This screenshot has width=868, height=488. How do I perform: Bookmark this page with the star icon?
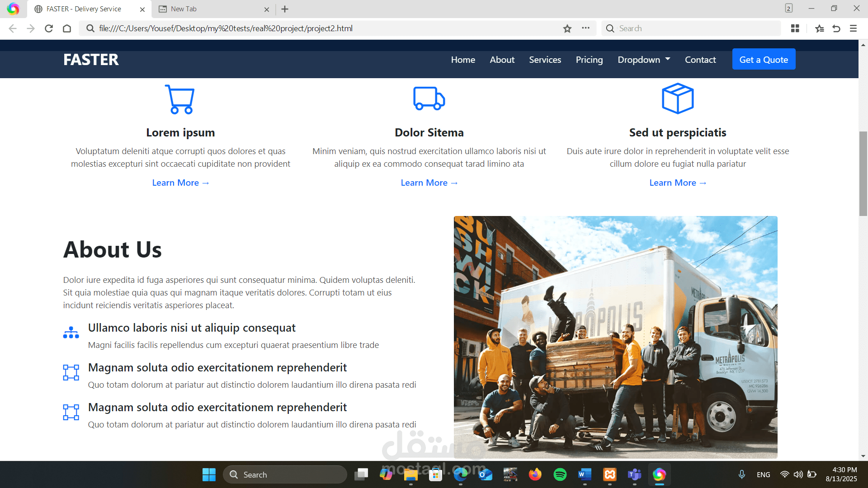[x=567, y=28]
